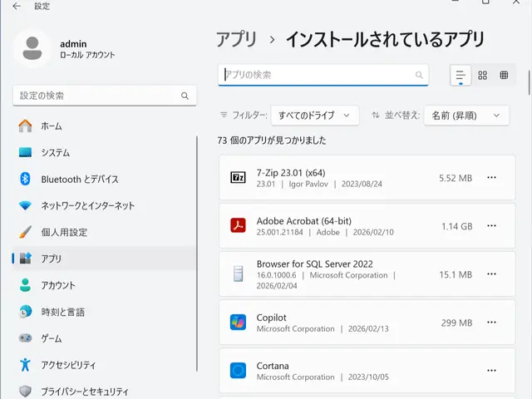Open more options for Adobe Acrobat
This screenshot has width=532, height=399.
click(x=491, y=225)
